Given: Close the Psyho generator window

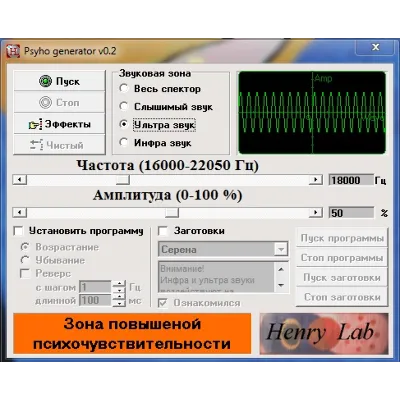Looking at the screenshot, I should tap(375, 47).
